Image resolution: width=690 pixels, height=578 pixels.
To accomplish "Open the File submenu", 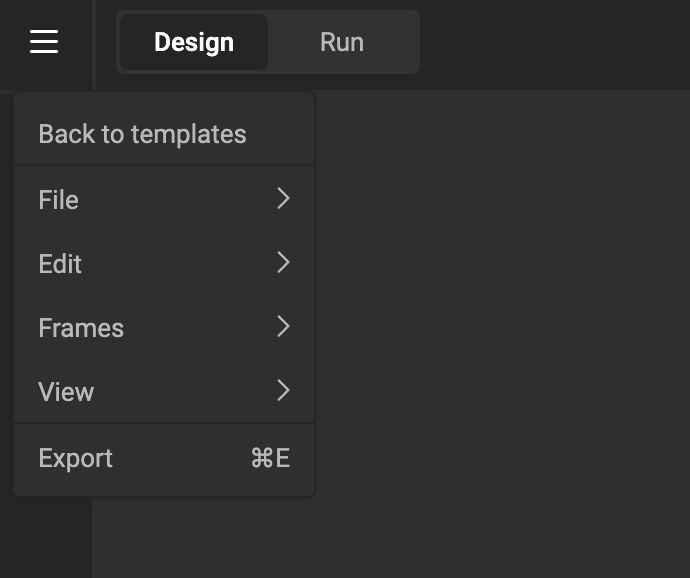I will (164, 199).
